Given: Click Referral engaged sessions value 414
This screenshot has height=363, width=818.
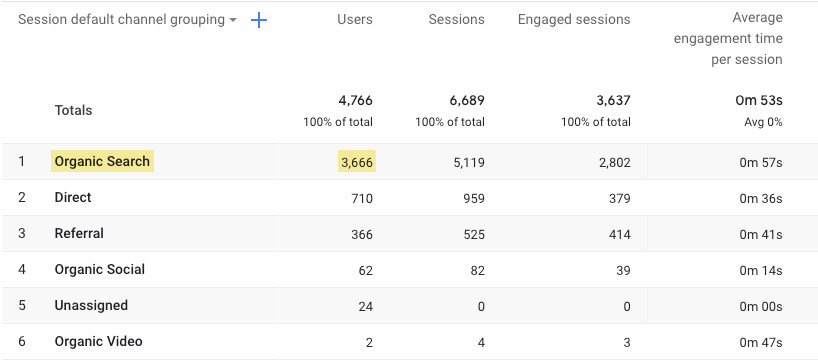Looking at the screenshot, I should pos(619,235).
